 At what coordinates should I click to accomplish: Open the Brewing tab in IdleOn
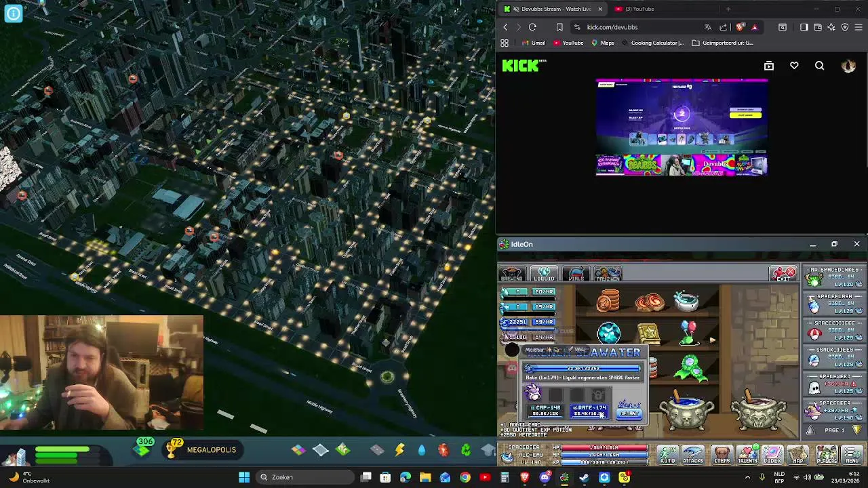point(512,274)
